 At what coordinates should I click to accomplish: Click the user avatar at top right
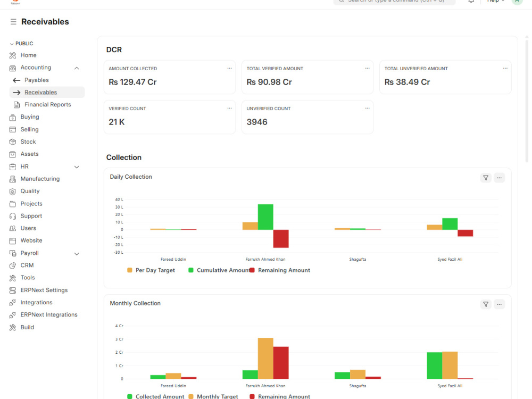pyautogui.click(x=517, y=2)
